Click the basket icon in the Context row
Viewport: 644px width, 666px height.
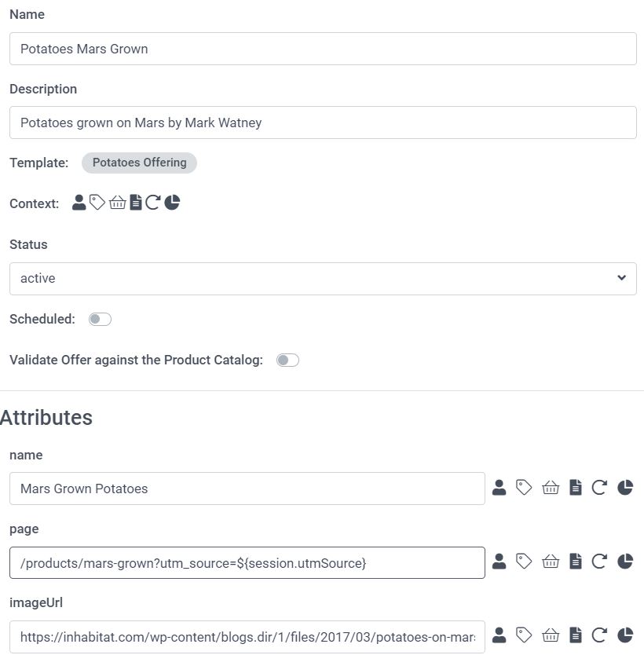click(117, 203)
